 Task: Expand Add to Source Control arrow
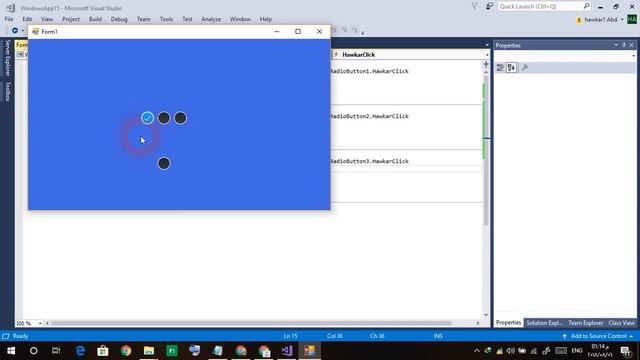tap(631, 336)
